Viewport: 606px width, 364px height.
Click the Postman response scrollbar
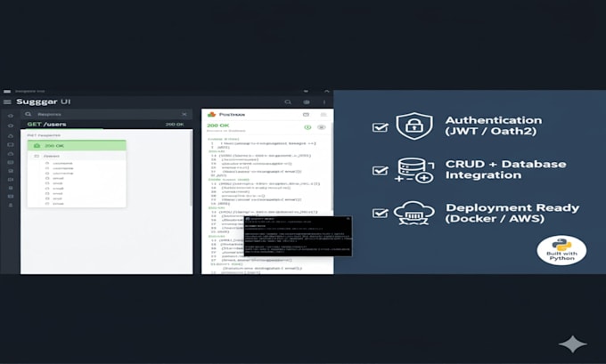pyautogui.click(x=332, y=166)
